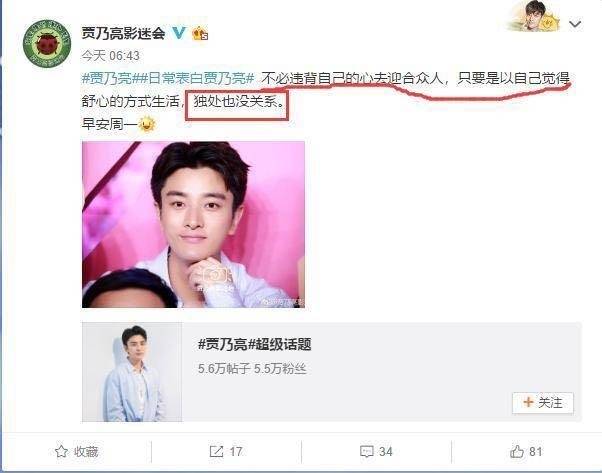This screenshot has width=602, height=473.
Task: Click the blue verified V badge
Action: click(178, 33)
